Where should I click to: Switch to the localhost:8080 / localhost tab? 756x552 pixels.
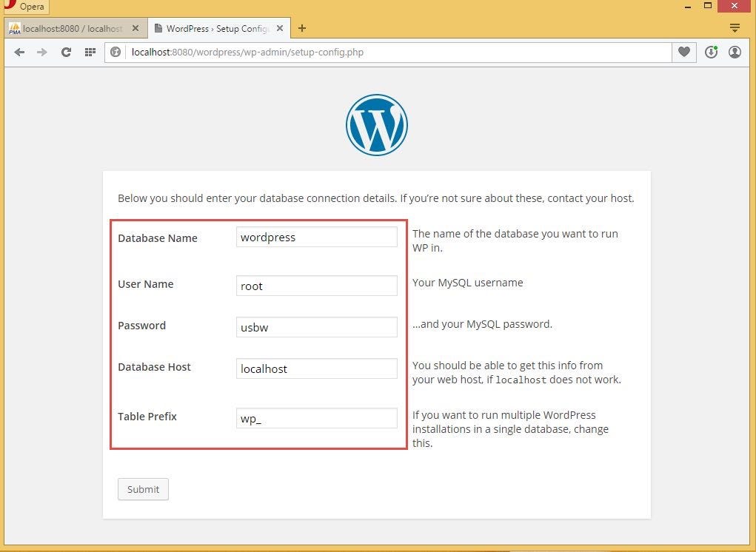coord(74,28)
